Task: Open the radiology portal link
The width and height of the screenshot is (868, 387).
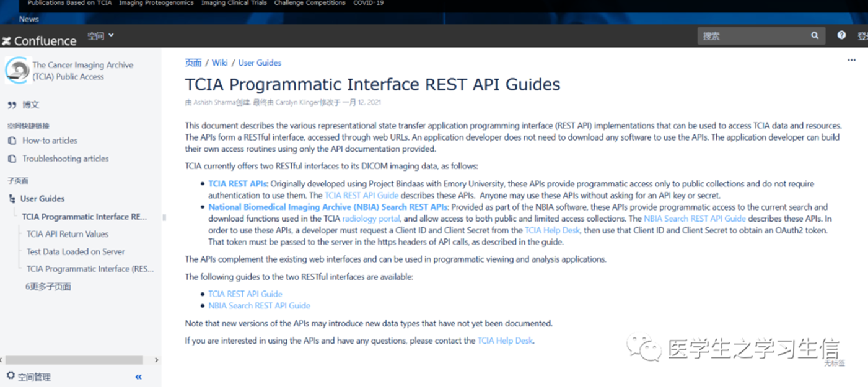Action: click(x=372, y=219)
